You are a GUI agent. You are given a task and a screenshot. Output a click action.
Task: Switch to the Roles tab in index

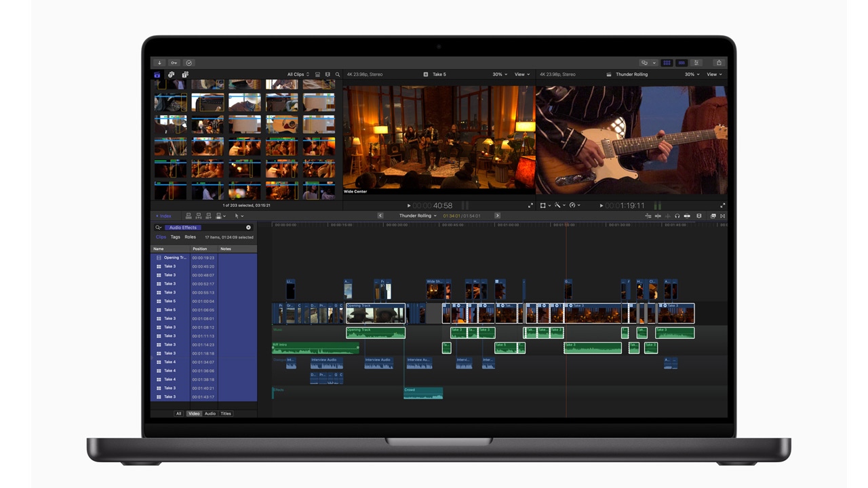pyautogui.click(x=191, y=237)
